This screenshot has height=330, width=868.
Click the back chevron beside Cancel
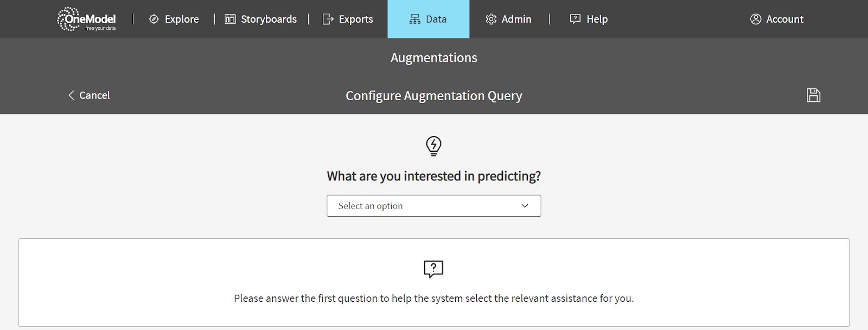[71, 95]
